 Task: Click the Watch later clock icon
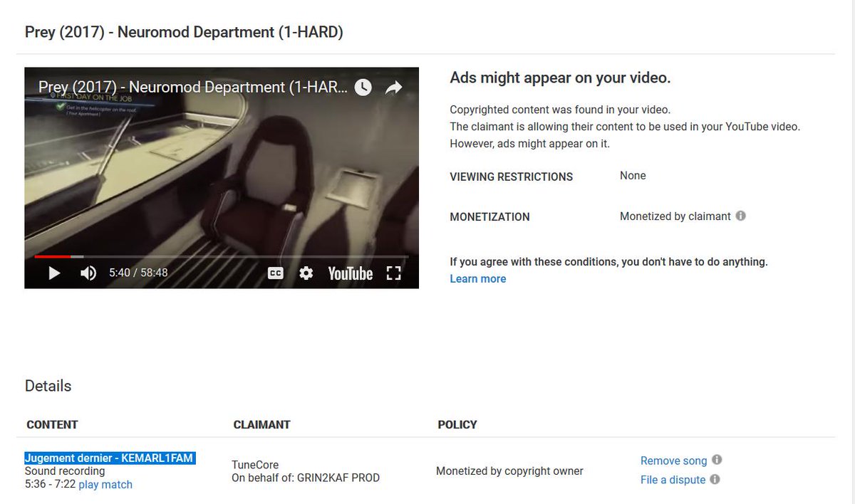point(363,88)
